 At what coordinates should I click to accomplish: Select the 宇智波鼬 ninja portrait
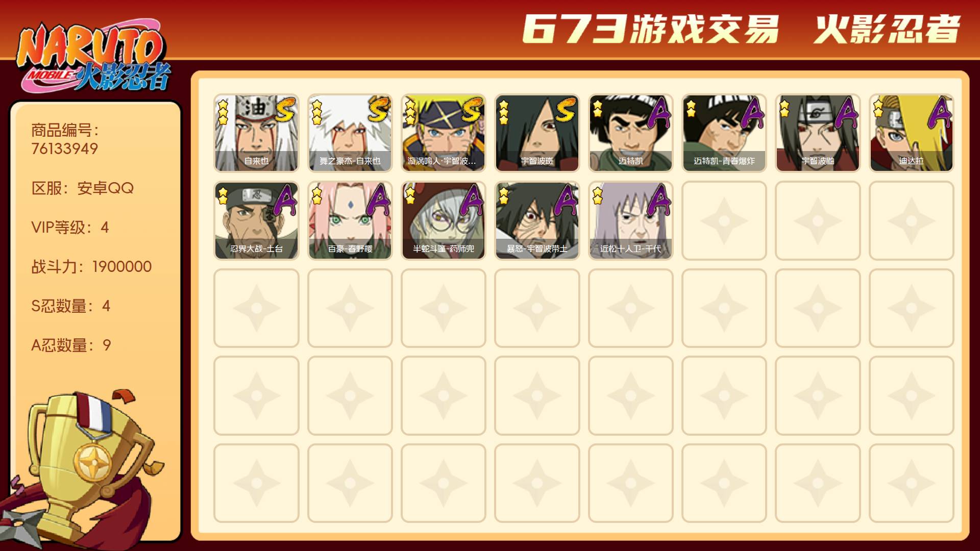[x=818, y=133]
